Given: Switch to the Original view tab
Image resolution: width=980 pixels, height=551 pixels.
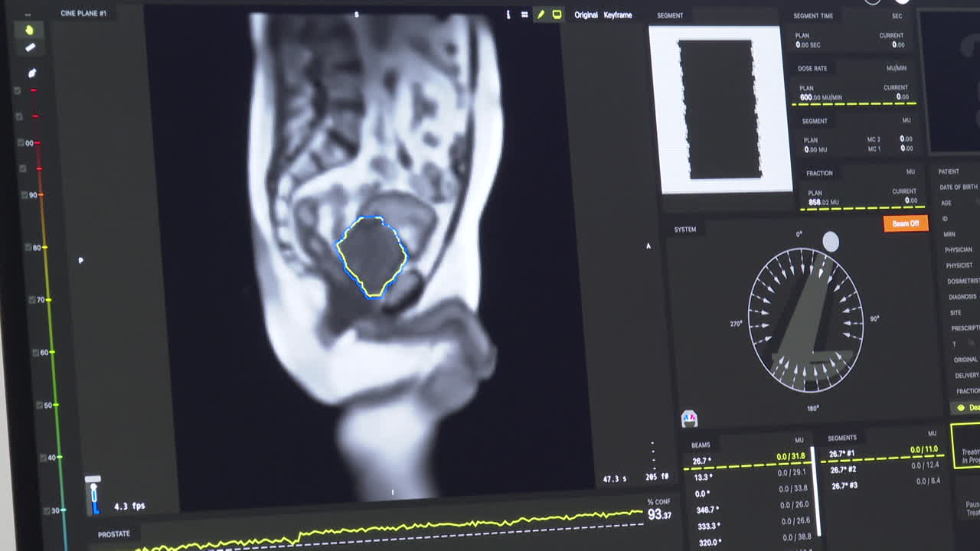Looking at the screenshot, I should coord(587,15).
